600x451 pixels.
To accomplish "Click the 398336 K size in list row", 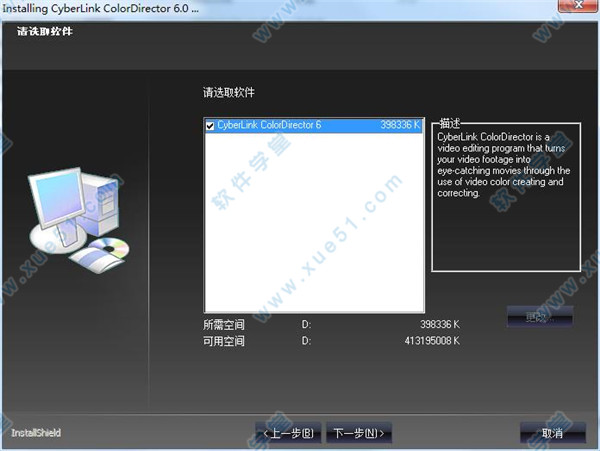I will (401, 126).
